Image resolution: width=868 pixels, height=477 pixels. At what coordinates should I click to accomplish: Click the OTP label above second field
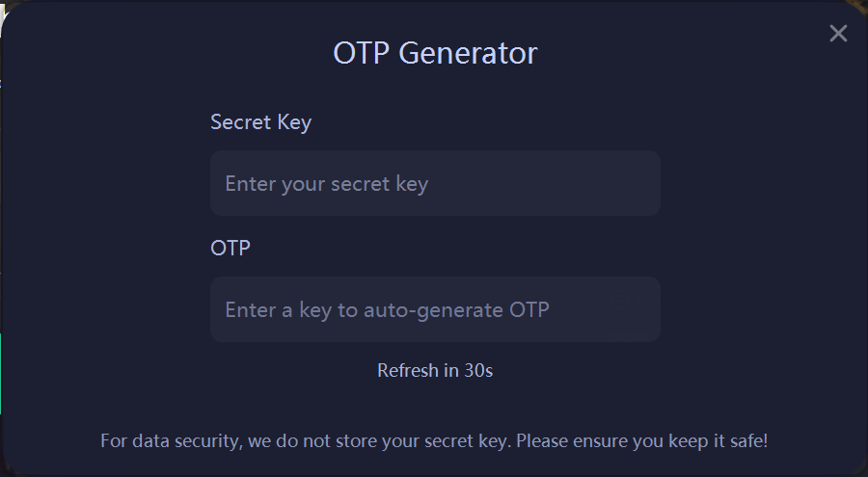[231, 248]
